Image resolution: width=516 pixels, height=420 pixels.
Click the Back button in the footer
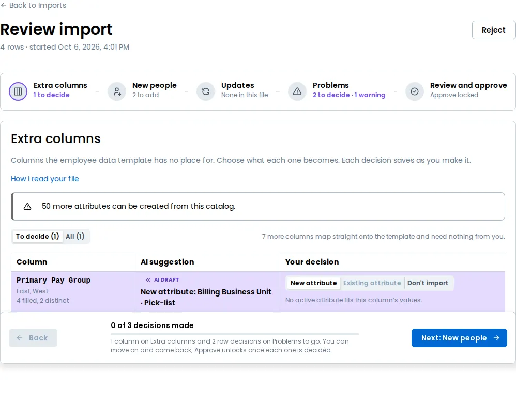33,338
